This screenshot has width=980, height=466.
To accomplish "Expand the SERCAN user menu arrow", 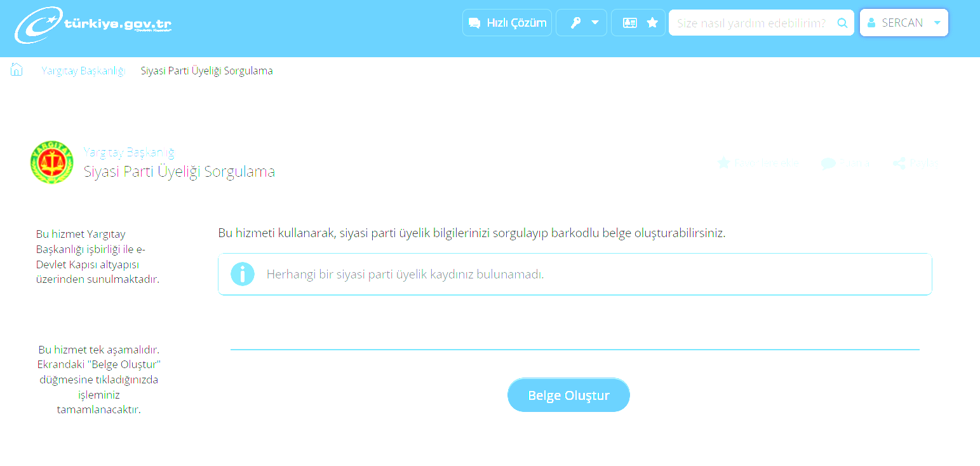I will [937, 23].
